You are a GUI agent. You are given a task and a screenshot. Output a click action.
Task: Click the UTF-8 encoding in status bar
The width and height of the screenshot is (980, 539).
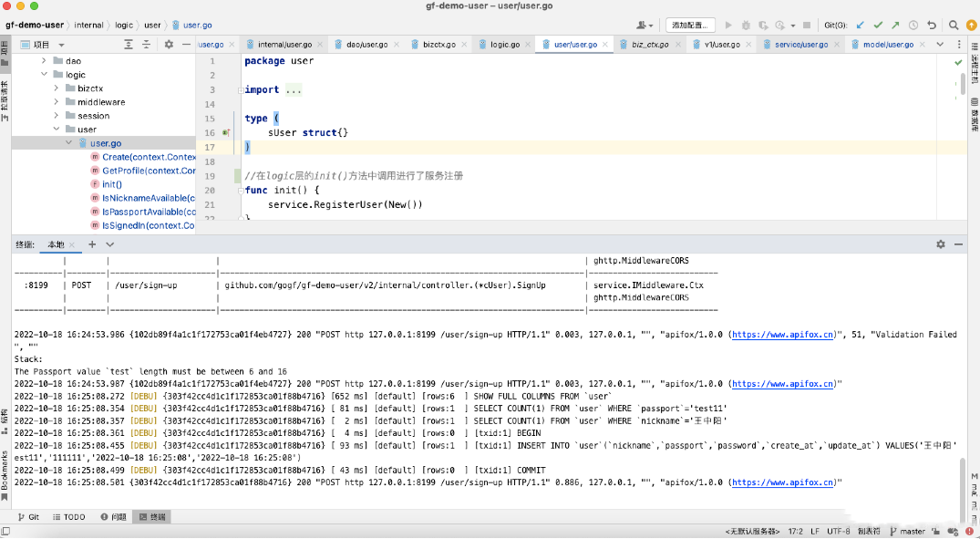(838, 532)
